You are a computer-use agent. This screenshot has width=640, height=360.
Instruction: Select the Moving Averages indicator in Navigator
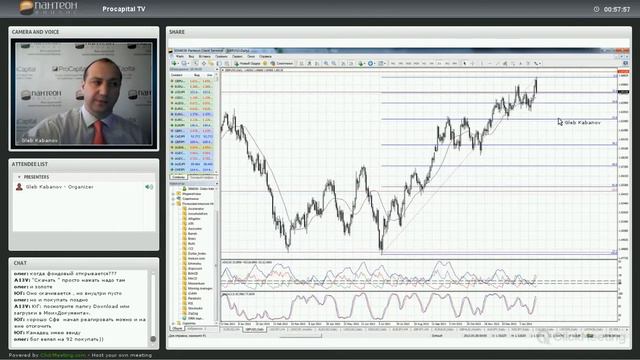(200, 288)
